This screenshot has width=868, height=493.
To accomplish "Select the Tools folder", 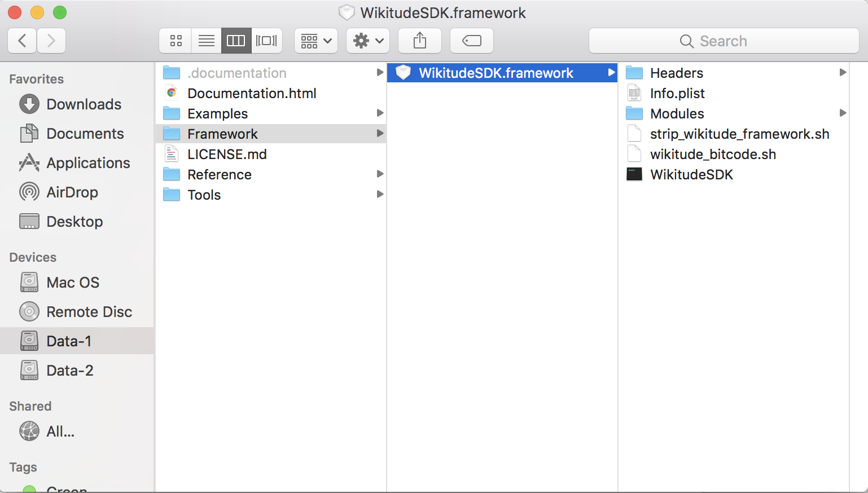I will click(204, 195).
